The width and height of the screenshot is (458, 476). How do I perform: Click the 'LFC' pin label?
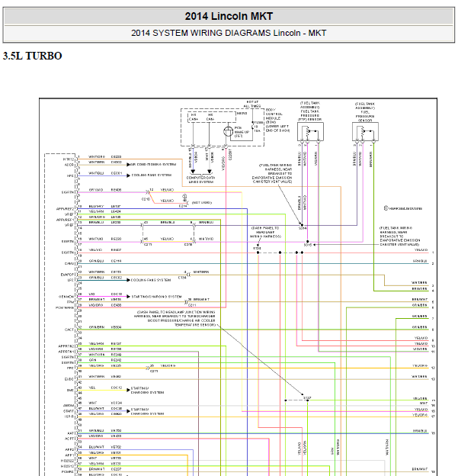click(x=71, y=280)
